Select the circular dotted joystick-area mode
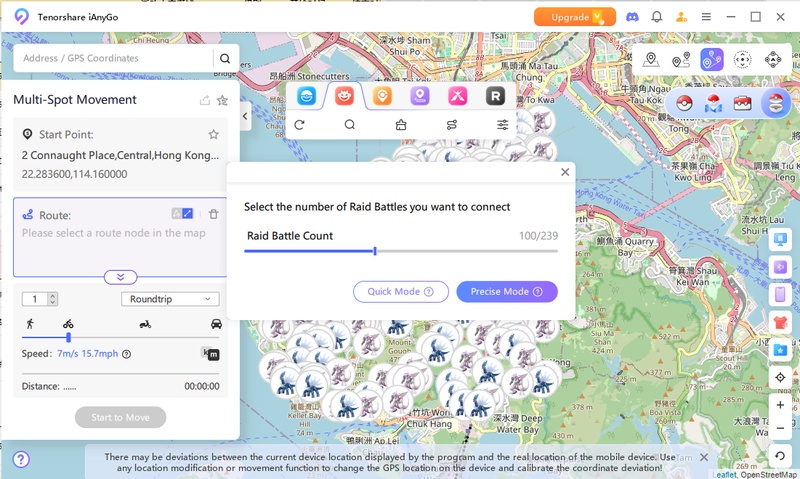 click(x=742, y=60)
